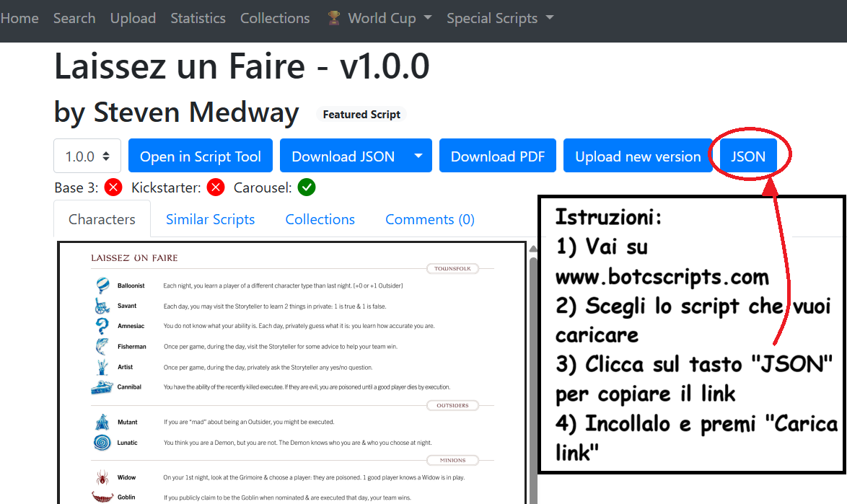Click the Open in Script Tool button

[x=200, y=156]
